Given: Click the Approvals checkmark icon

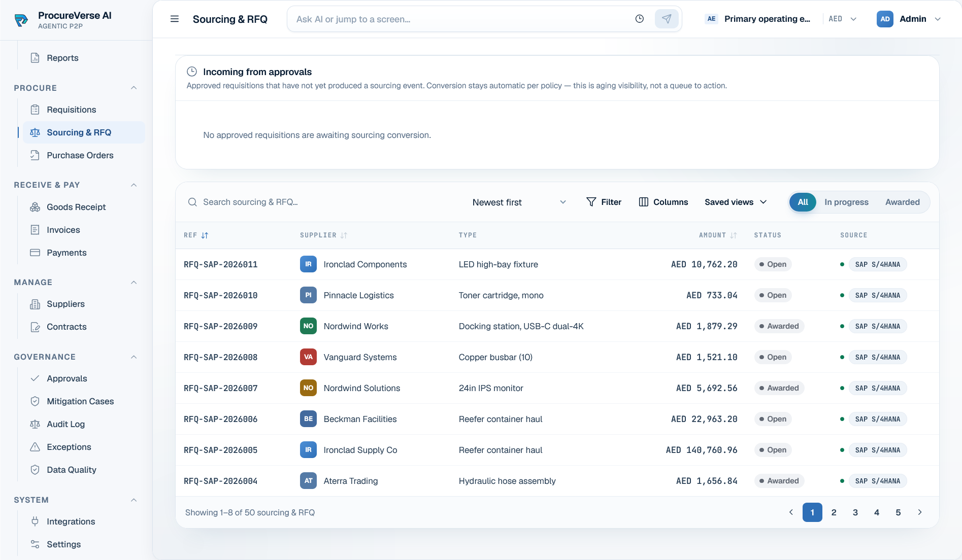Looking at the screenshot, I should (x=35, y=378).
